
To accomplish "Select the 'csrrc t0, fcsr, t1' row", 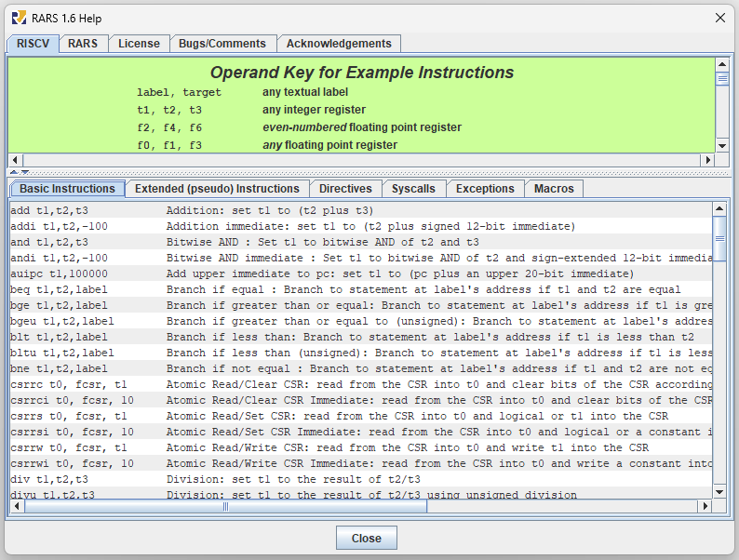I will tap(361, 384).
